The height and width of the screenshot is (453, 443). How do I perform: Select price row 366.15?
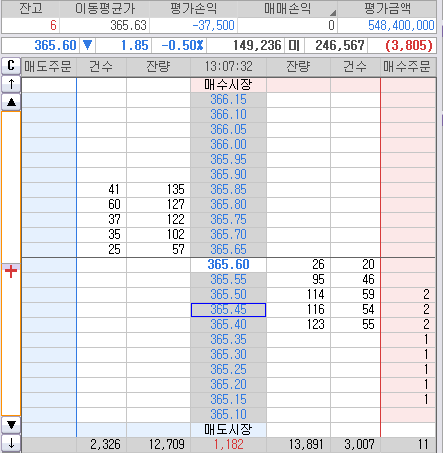click(228, 100)
